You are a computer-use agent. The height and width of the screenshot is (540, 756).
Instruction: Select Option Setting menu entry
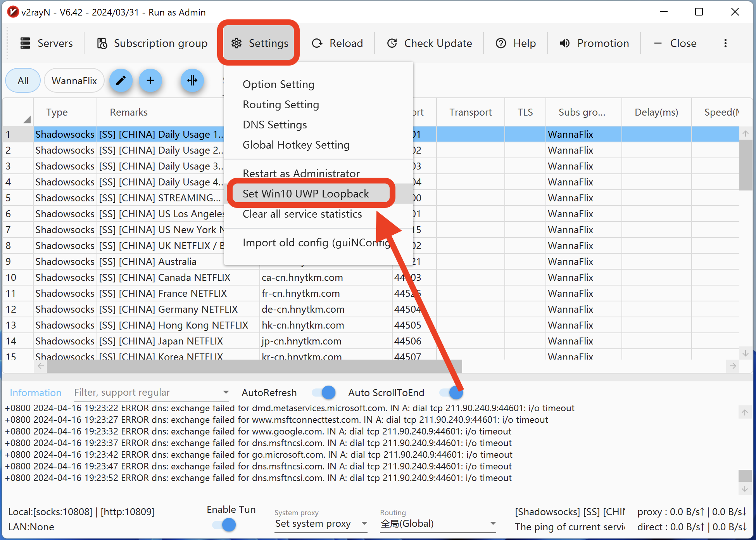[278, 84]
